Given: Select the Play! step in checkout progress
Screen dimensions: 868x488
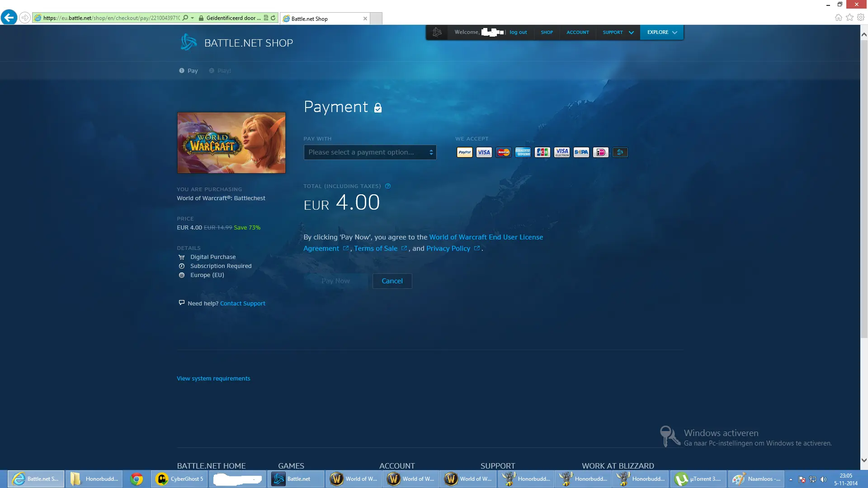Looking at the screenshot, I should [x=220, y=70].
